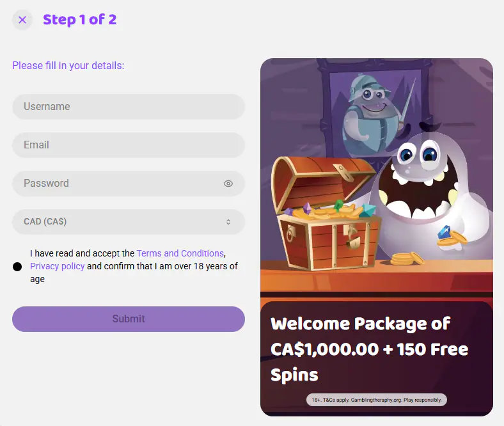Toggle password visibility eye icon
The width and height of the screenshot is (504, 426).
[x=228, y=184]
